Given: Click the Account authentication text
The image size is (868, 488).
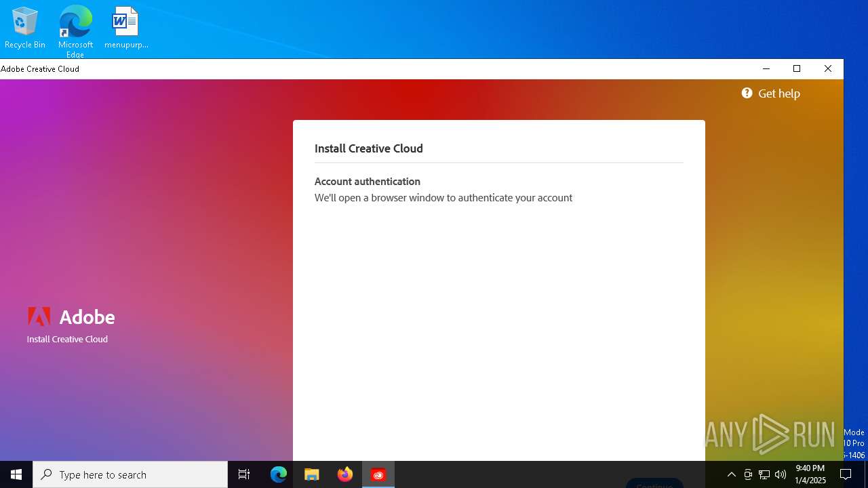Looking at the screenshot, I should click(368, 181).
